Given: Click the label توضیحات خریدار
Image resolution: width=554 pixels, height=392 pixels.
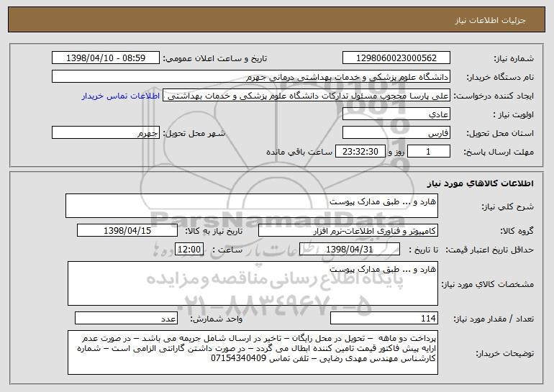Looking at the screenshot, I should [x=505, y=353].
